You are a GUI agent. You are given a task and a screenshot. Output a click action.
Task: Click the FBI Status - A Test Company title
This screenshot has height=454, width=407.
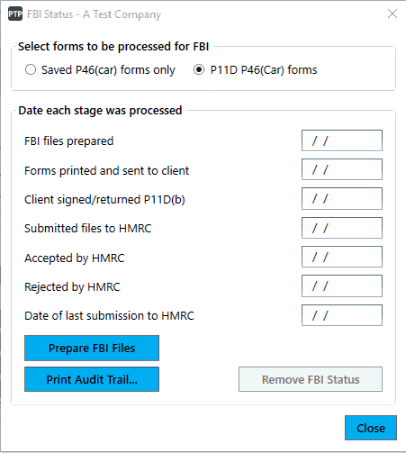coord(94,14)
